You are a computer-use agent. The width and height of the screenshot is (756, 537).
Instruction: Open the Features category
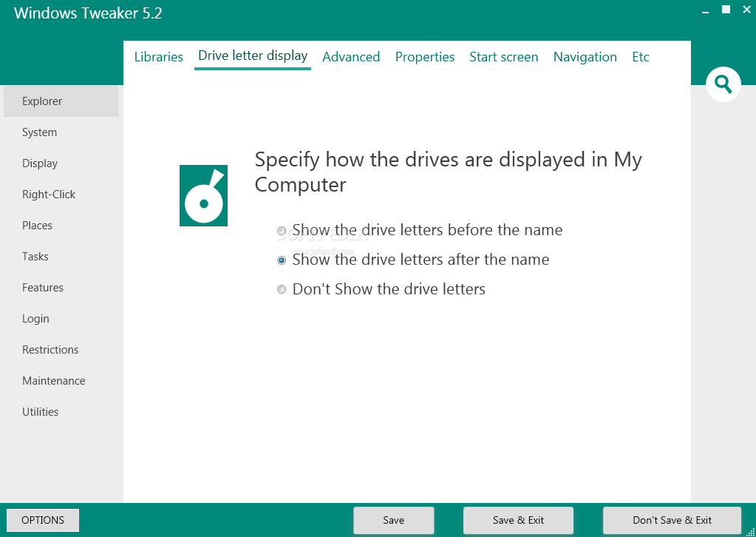[x=61, y=288]
